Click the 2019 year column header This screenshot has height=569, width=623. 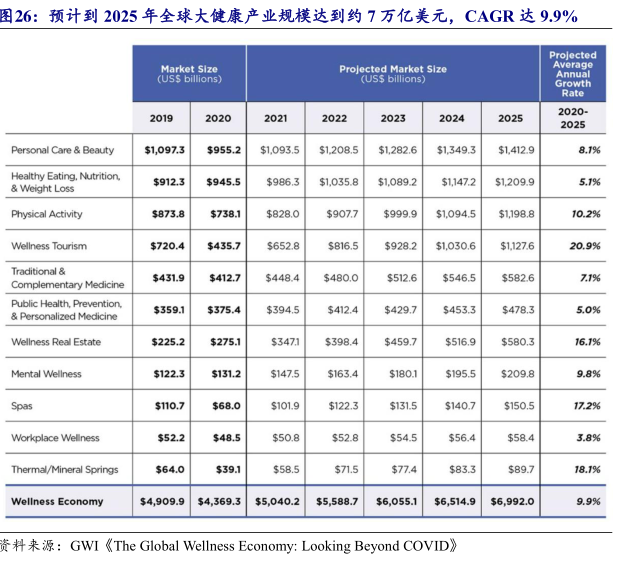tap(161, 118)
